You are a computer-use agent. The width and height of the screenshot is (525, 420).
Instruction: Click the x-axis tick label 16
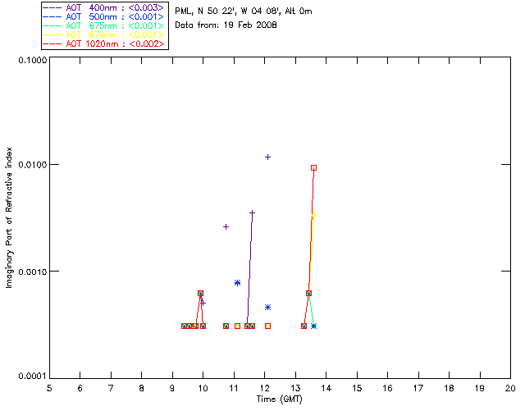pos(388,388)
